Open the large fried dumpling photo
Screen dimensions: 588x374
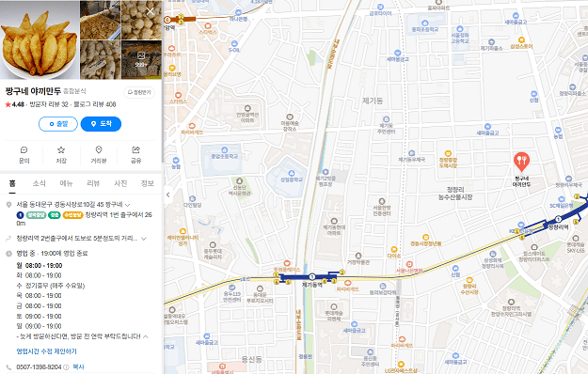pos(40,39)
